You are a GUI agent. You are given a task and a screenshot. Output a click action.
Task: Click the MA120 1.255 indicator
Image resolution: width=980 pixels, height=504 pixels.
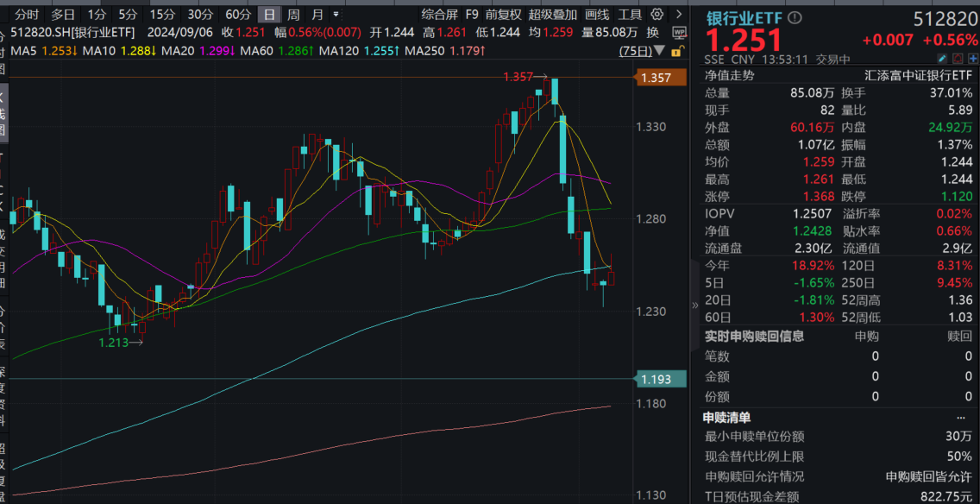click(359, 51)
